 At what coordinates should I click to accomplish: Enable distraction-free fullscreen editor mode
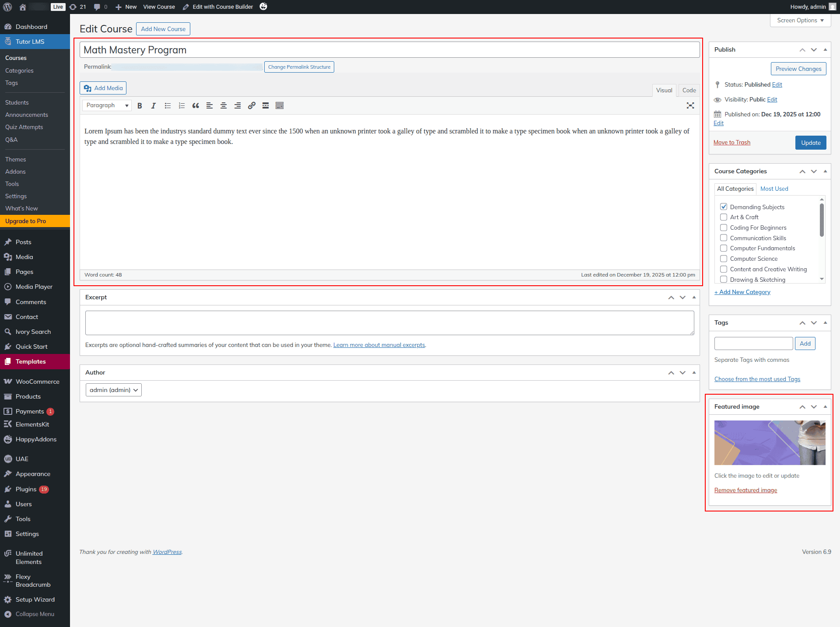click(x=690, y=105)
